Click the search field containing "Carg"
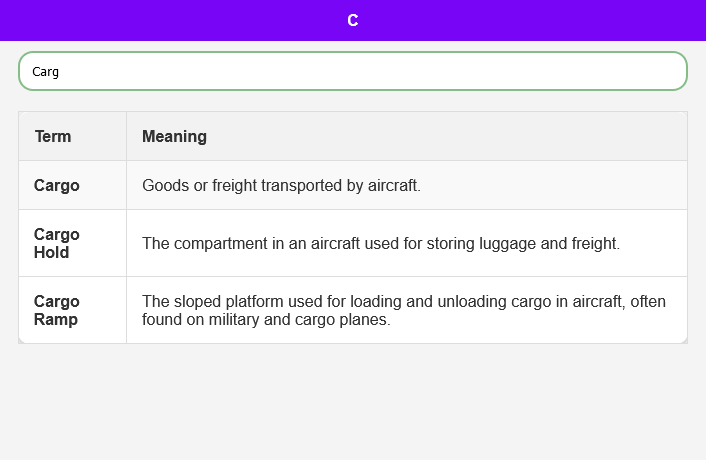The width and height of the screenshot is (706, 460). tap(352, 71)
